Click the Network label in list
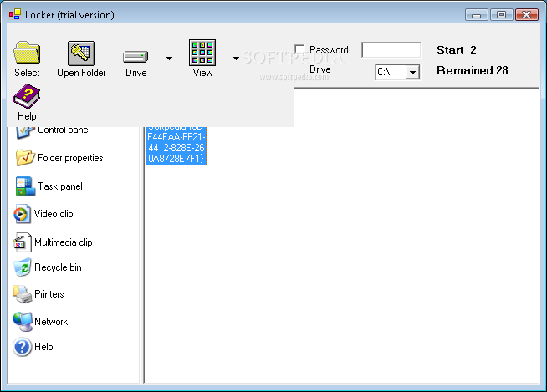The height and width of the screenshot is (392, 547). point(51,322)
